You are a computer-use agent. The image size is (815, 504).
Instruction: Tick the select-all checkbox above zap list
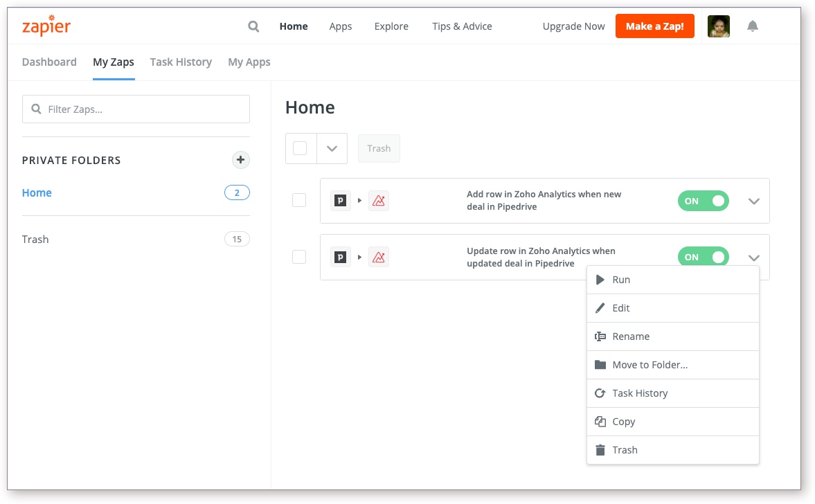(x=300, y=148)
